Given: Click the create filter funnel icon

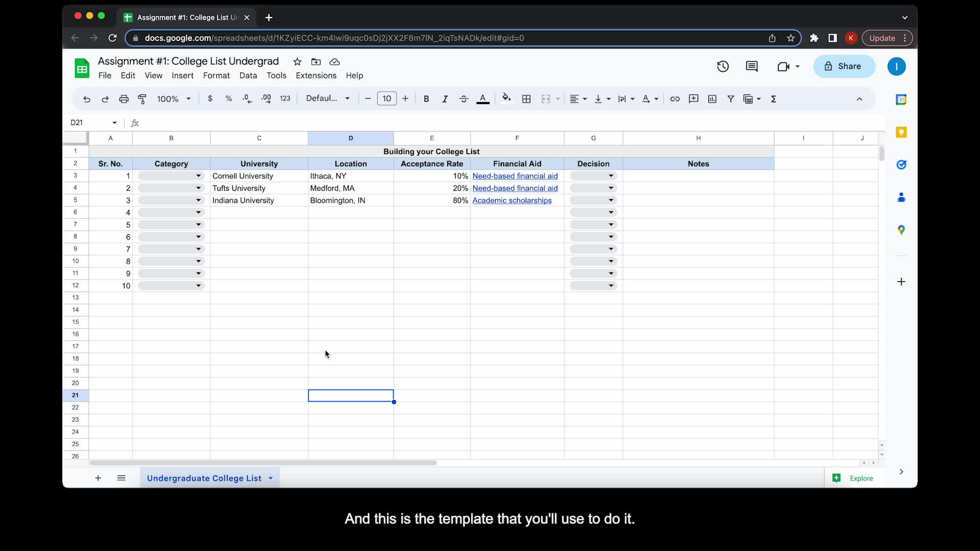Looking at the screenshot, I should (x=730, y=99).
